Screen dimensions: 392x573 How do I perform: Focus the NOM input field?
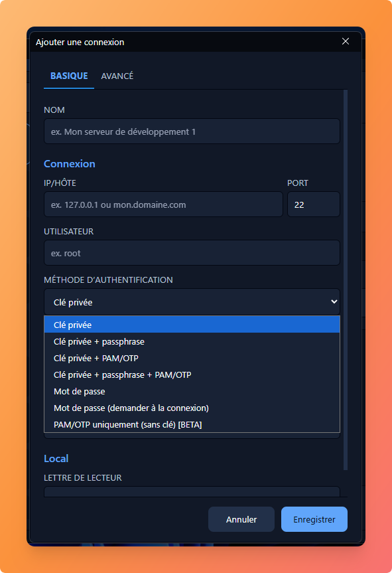point(192,131)
